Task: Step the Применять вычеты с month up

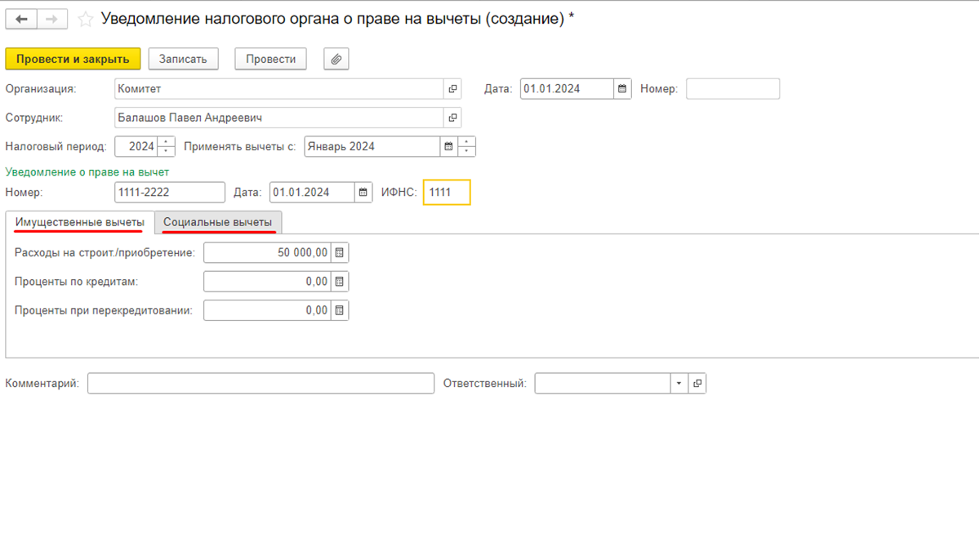Action: coord(466,143)
